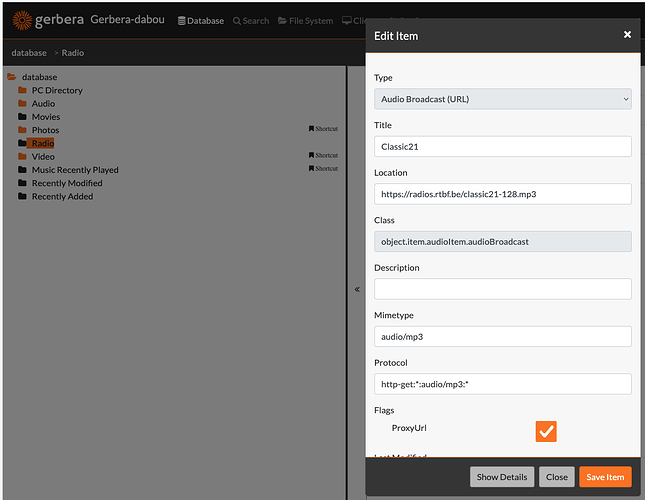Click the Shortcut bookmark beside Photos
645x500 pixels.
pyautogui.click(x=323, y=129)
